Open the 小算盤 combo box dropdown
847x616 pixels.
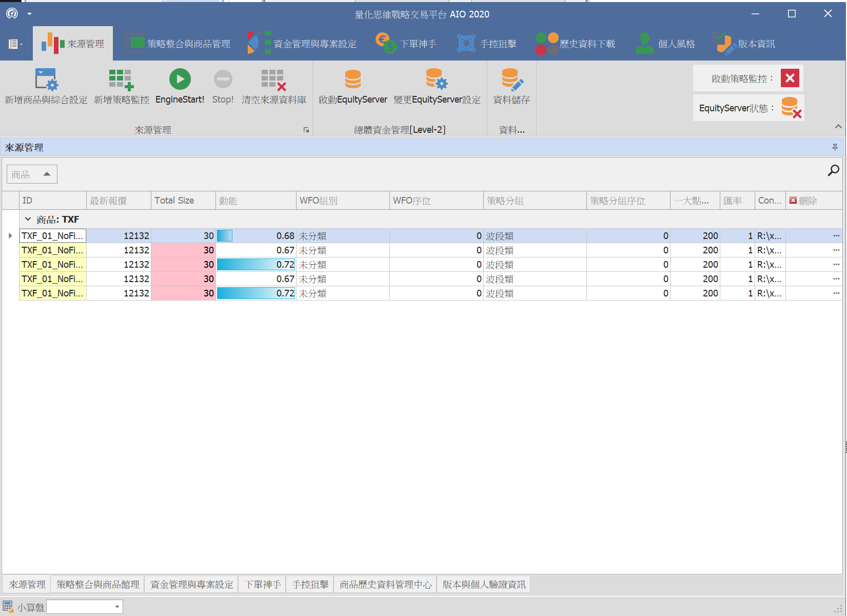coord(117,607)
